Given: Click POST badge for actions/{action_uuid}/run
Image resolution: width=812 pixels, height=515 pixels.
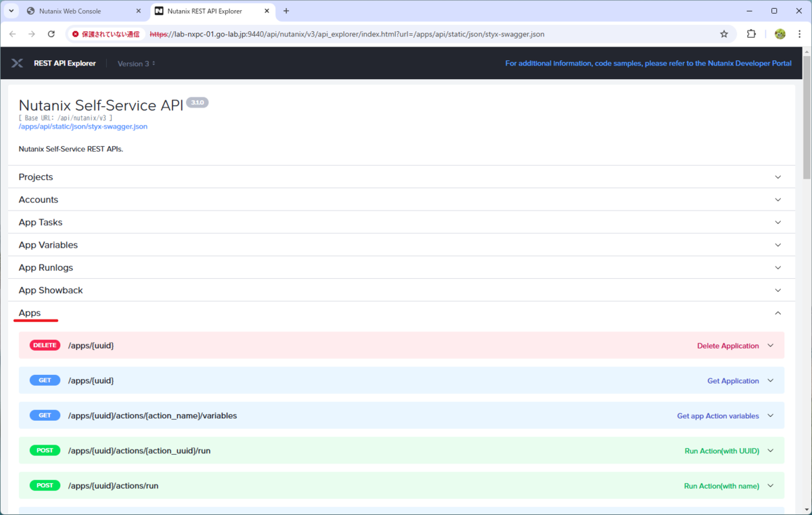Looking at the screenshot, I should [x=45, y=450].
